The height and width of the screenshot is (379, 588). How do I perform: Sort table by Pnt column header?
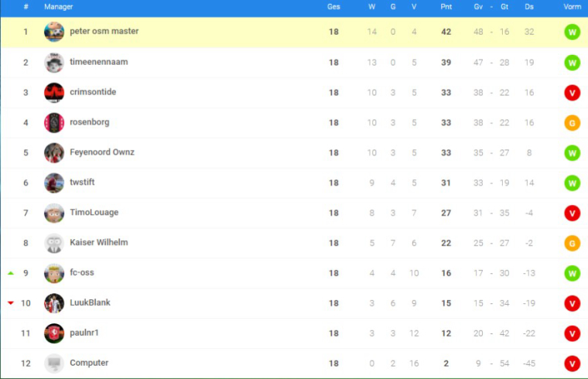tap(446, 7)
